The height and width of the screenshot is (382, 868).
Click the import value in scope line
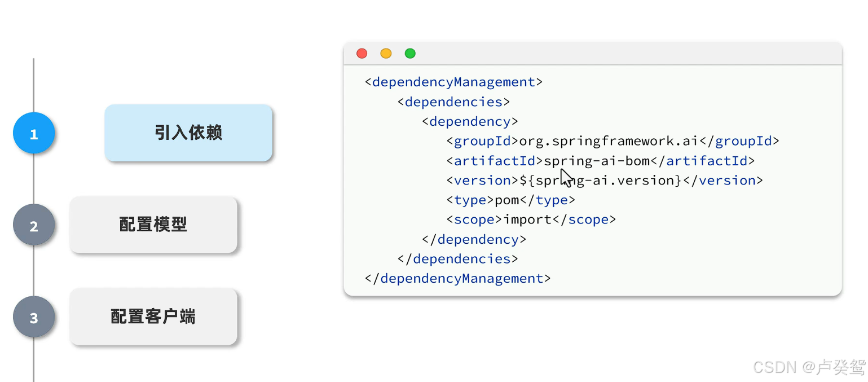click(x=527, y=219)
